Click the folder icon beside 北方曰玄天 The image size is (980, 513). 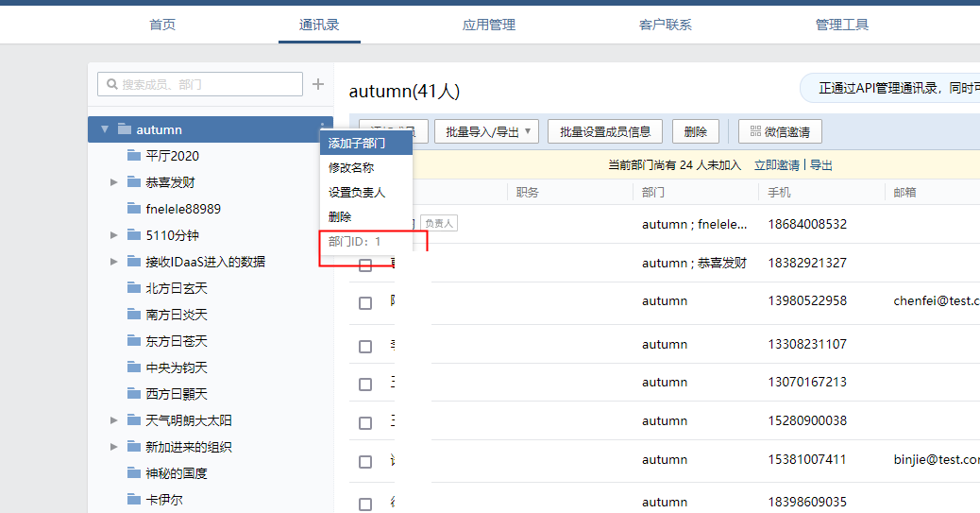133,288
